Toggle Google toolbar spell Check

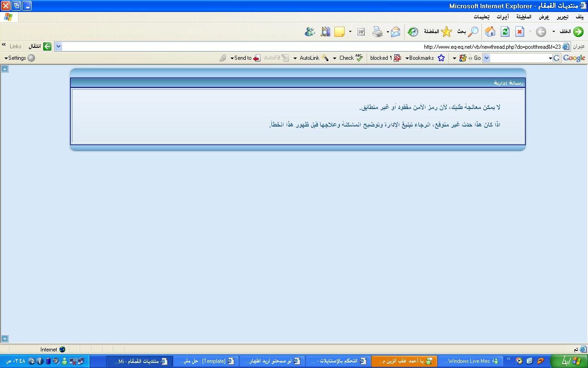point(351,58)
